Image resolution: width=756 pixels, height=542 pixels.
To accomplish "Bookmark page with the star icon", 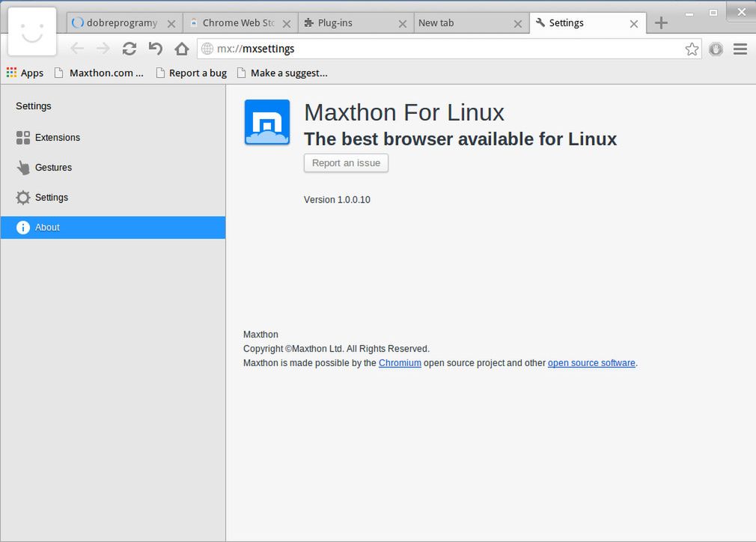I will pyautogui.click(x=692, y=49).
